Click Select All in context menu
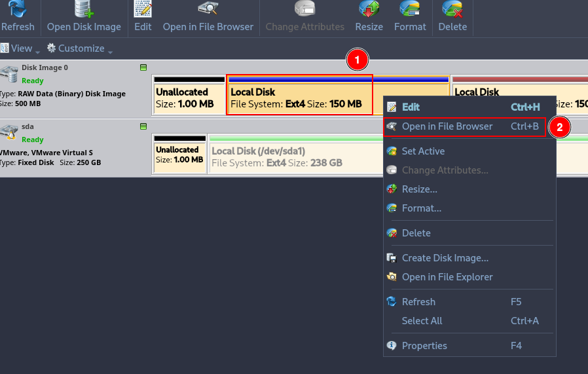588x374 pixels. [x=422, y=321]
